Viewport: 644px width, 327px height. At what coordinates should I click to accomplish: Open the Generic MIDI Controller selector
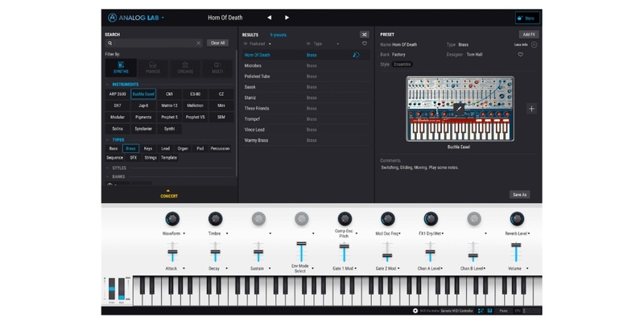coord(457,311)
